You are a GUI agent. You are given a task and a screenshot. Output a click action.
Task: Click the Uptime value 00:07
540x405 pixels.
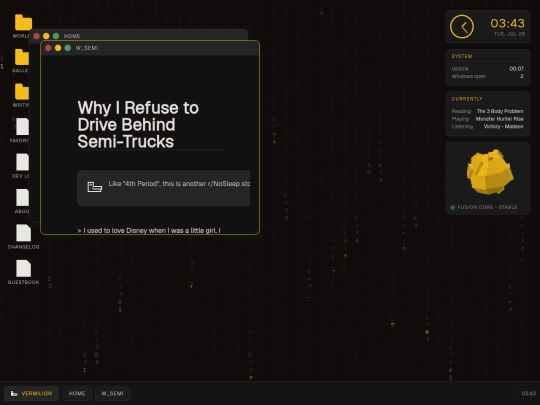click(x=516, y=69)
